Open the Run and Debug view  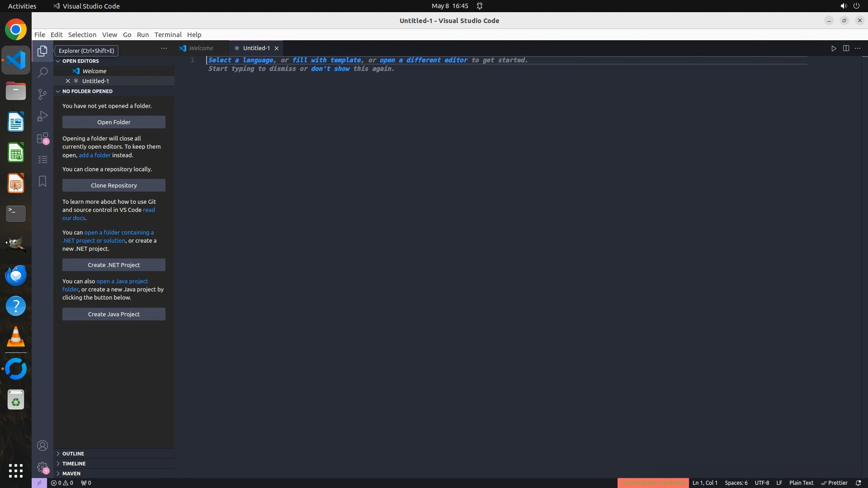(42, 116)
